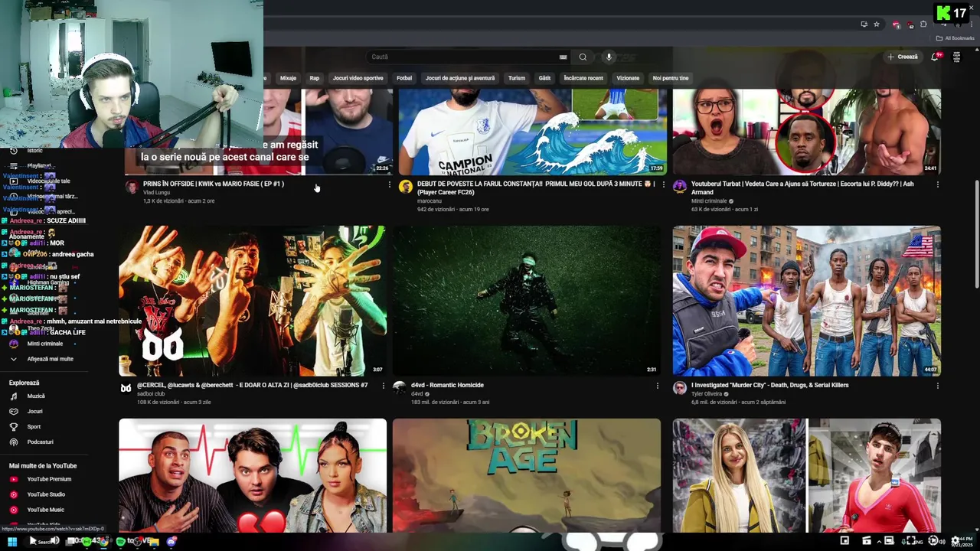Viewport: 980px width, 551px height.
Task: Open more options for PRINS ÎN OFFSIDE video
Action: 389,184
